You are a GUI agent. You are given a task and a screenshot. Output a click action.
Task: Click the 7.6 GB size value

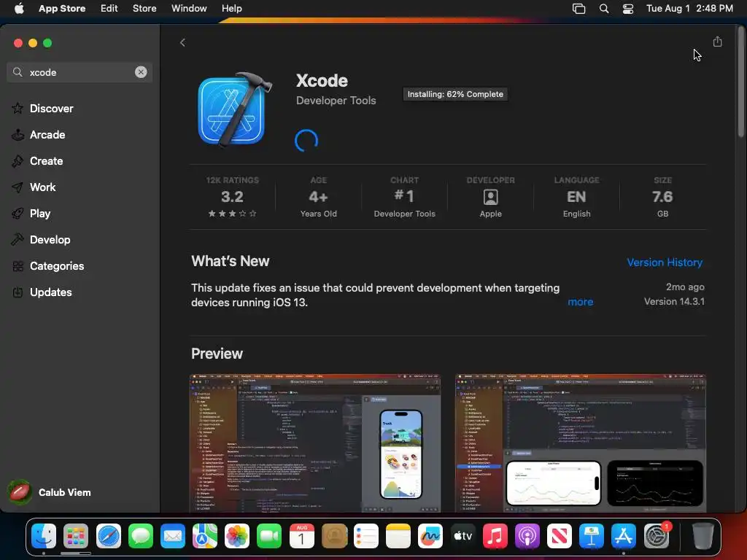click(x=662, y=197)
